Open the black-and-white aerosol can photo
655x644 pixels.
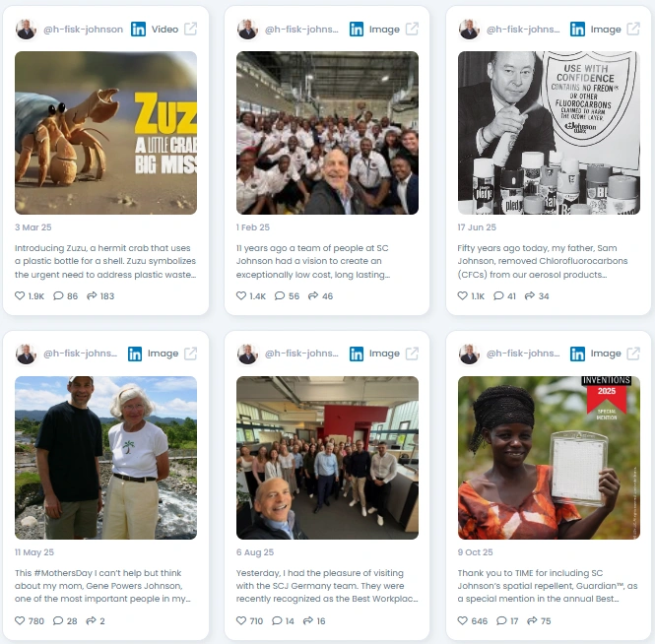point(549,133)
